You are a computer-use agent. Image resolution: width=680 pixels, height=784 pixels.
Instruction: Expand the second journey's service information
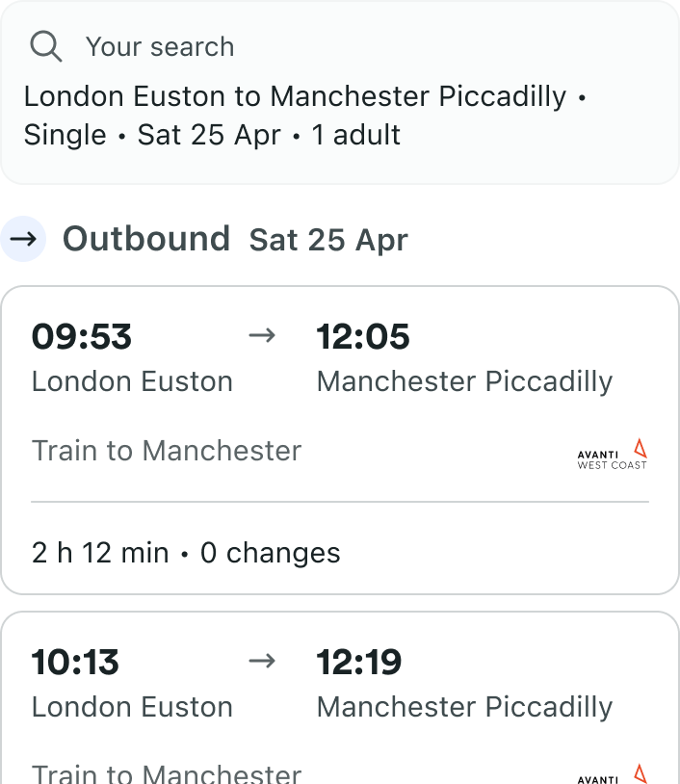(x=166, y=771)
